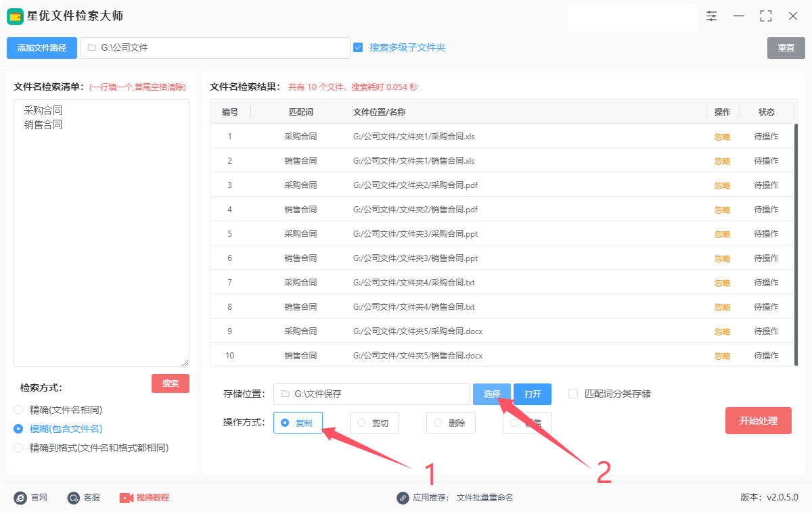Click Add File Path (添加文件路径) button
This screenshot has height=514, width=812.
42,48
